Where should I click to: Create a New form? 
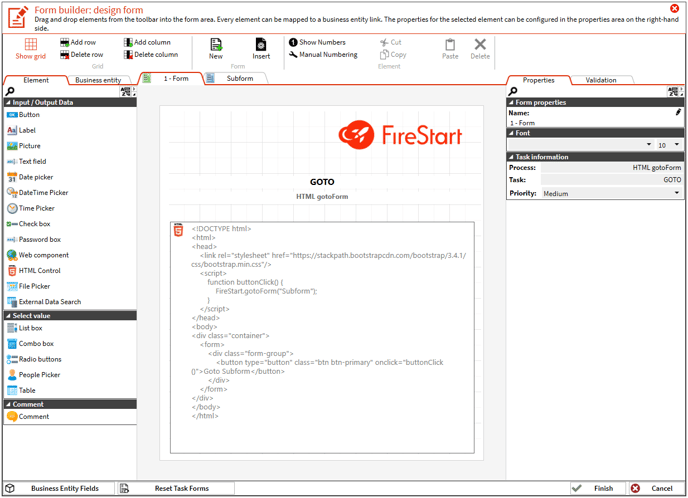[x=215, y=48]
